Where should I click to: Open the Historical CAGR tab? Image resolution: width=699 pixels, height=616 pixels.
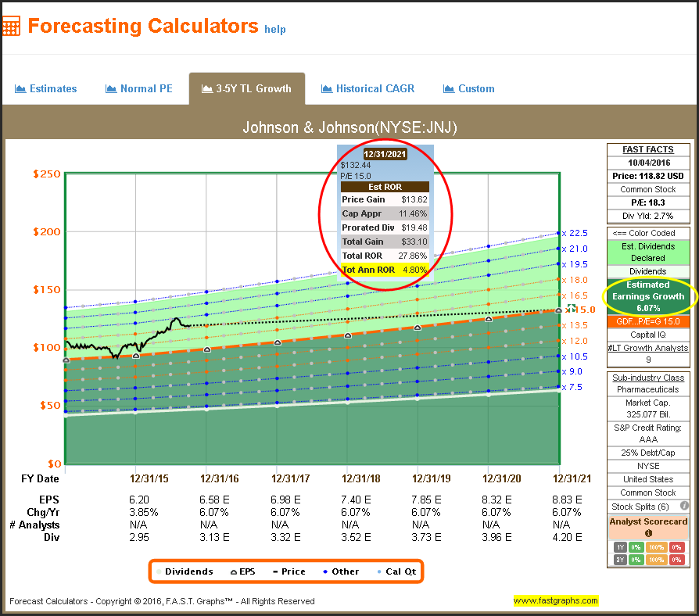(x=367, y=89)
